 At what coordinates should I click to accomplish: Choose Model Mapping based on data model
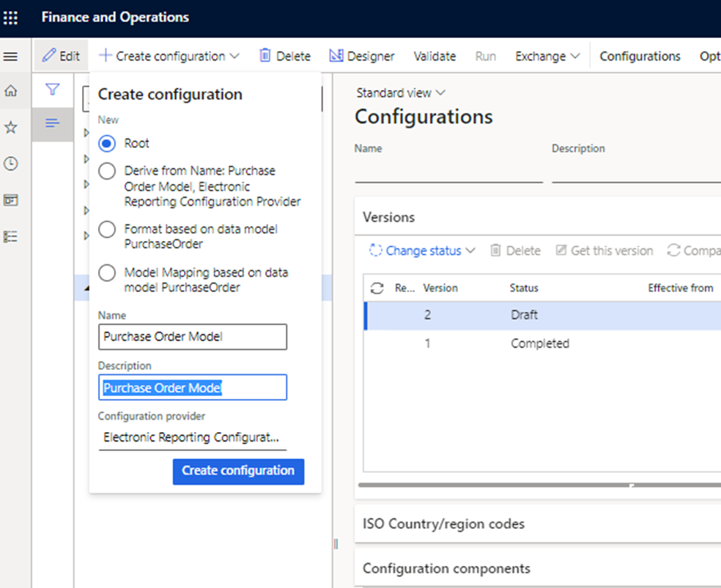tap(107, 272)
